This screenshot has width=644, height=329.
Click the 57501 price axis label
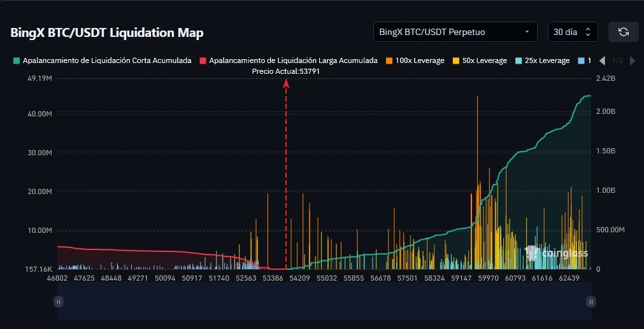(407, 278)
